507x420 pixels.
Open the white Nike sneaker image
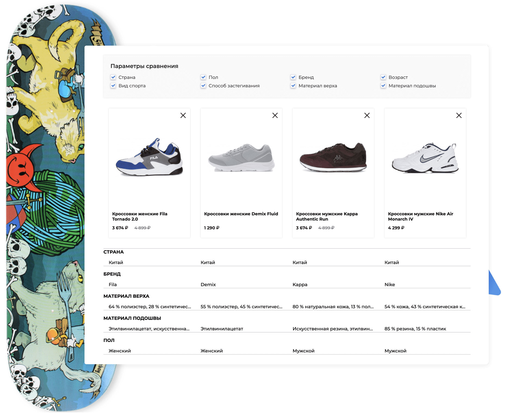coord(425,157)
